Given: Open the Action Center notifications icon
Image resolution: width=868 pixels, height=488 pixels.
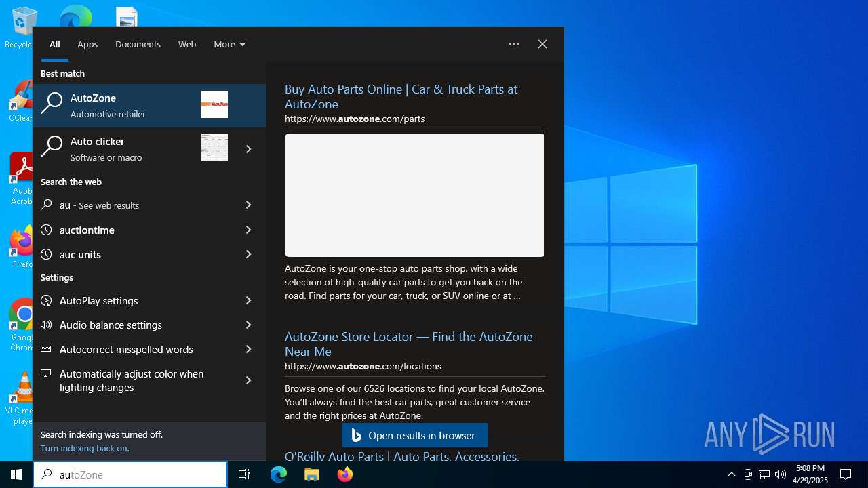Looking at the screenshot, I should [x=846, y=474].
